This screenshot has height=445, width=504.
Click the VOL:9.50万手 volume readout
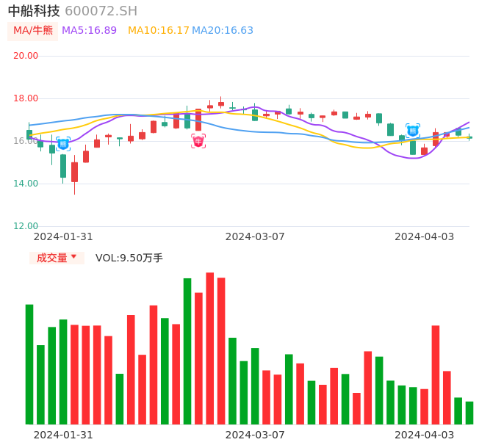pyautogui.click(x=129, y=258)
